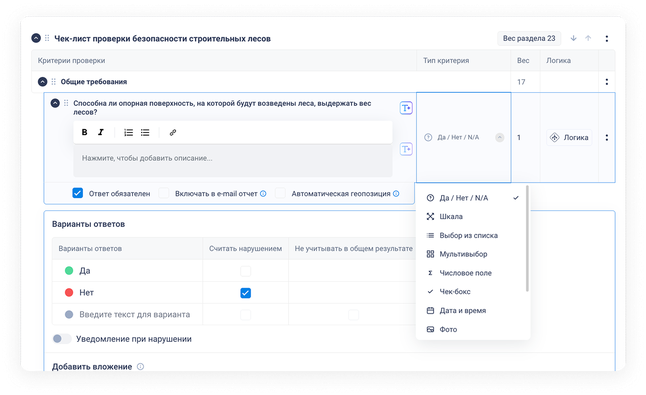This screenshot has width=646, height=395.
Task: Click the description field Нажмите, чтобы добавить описание
Action: click(x=233, y=160)
